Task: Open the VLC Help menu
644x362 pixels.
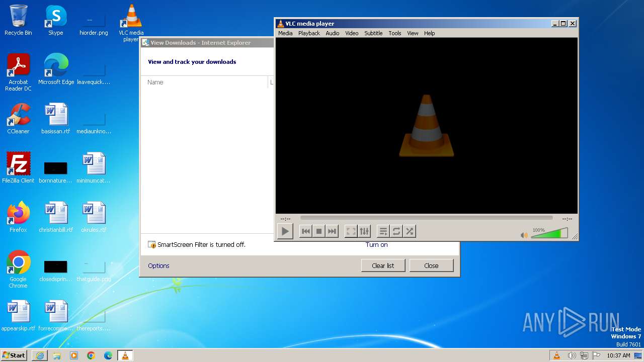Action: point(429,33)
